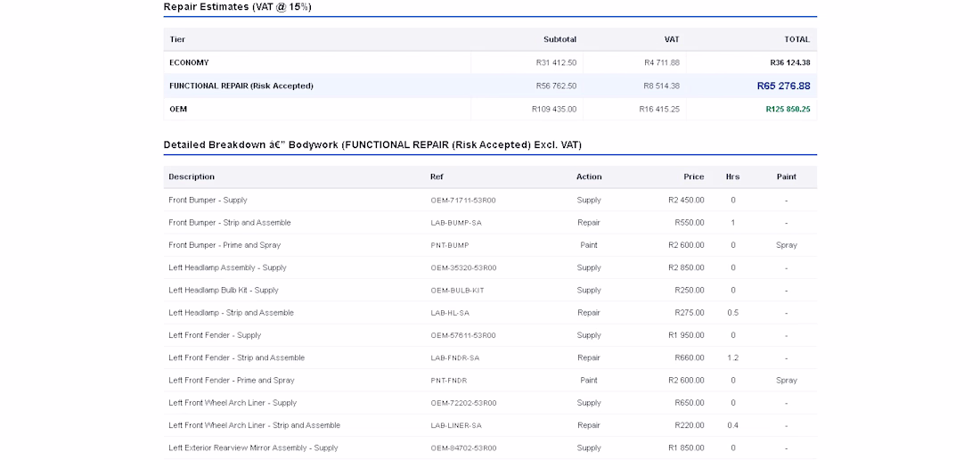Select Left Front Fender - Strip and Assemble

tap(236, 357)
